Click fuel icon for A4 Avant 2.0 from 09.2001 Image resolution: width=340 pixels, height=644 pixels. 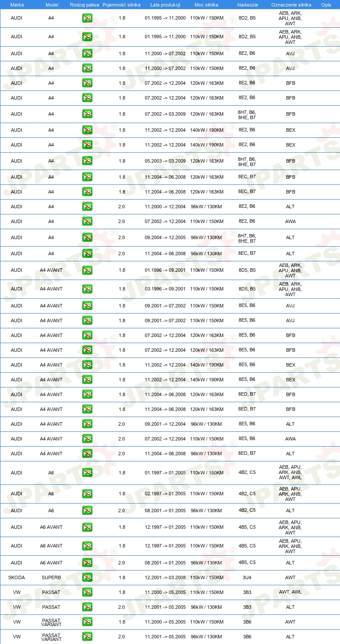[x=87, y=424]
